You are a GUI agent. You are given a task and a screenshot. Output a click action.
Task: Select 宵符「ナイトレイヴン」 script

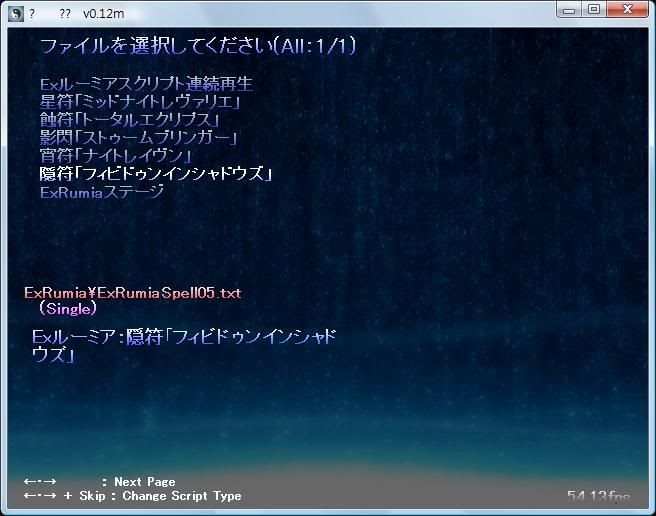click(x=115, y=156)
